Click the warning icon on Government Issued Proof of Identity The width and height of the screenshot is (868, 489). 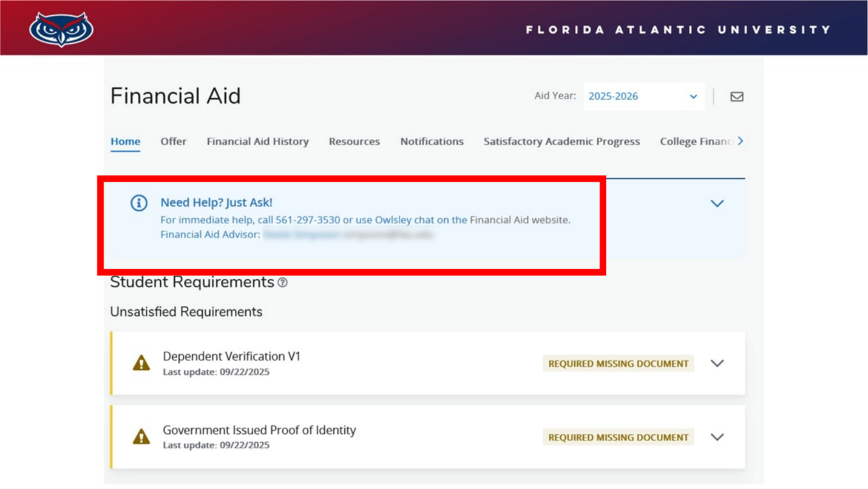[141, 436]
